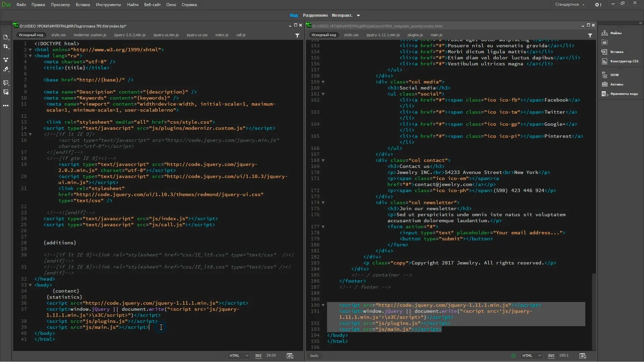Open the Правка menu
The image size is (644, 362).
click(38, 5)
